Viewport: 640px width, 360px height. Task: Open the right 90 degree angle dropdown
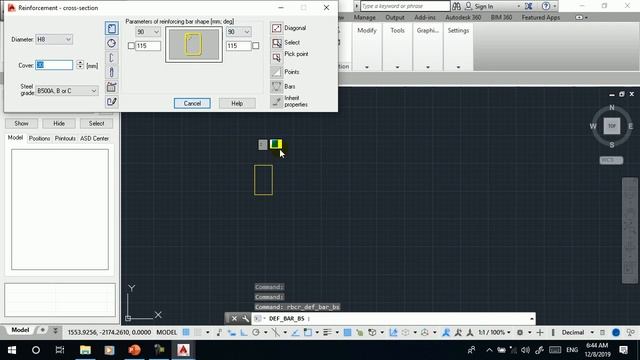[239, 32]
